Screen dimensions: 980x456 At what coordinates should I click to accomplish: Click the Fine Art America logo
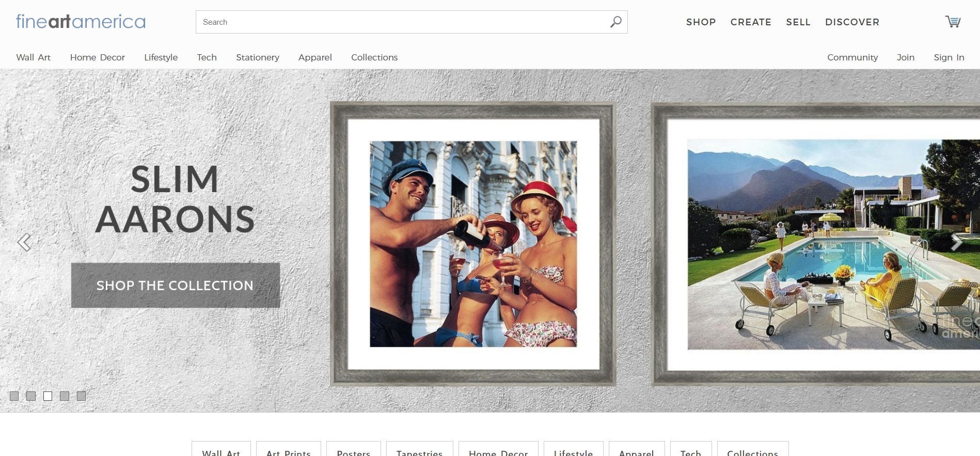coord(81,21)
